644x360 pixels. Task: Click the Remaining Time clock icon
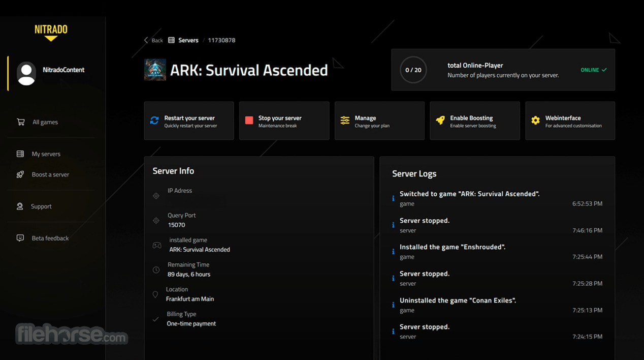156,270
